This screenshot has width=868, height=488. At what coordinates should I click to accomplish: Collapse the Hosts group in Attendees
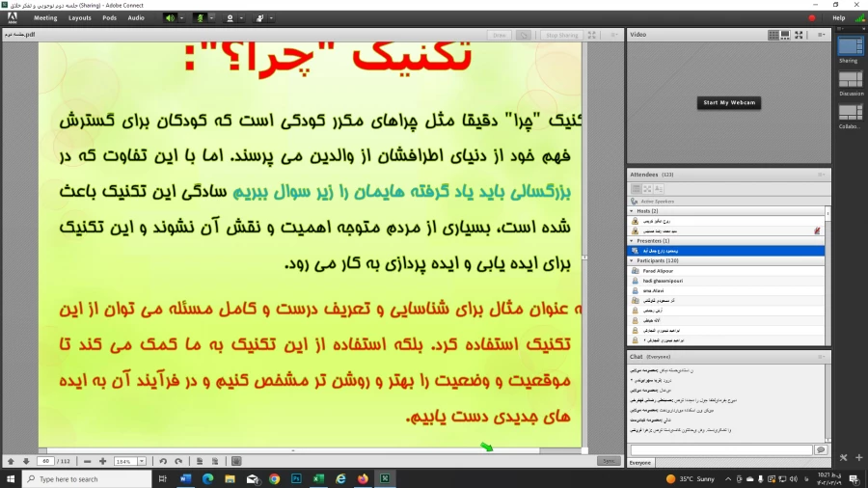pos(631,210)
